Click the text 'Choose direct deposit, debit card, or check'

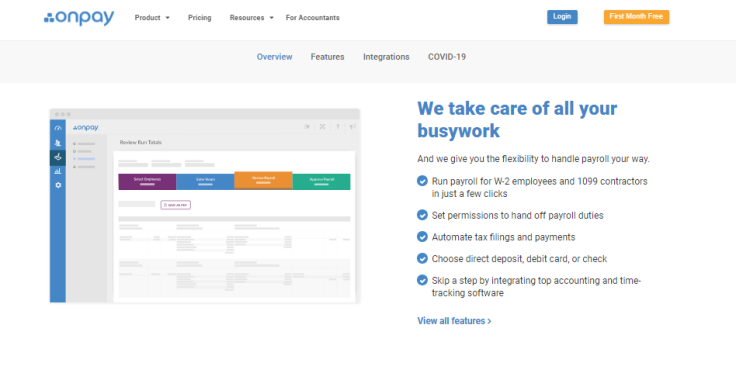[519, 258]
